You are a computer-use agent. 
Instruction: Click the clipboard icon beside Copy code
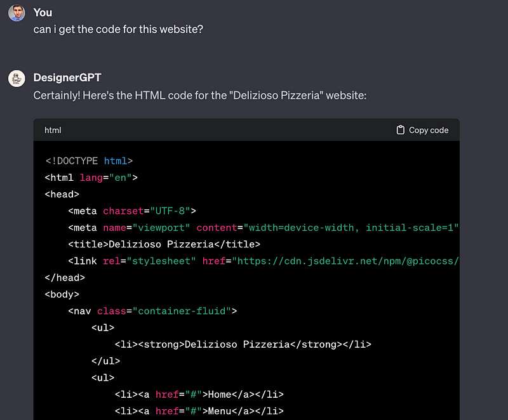401,130
